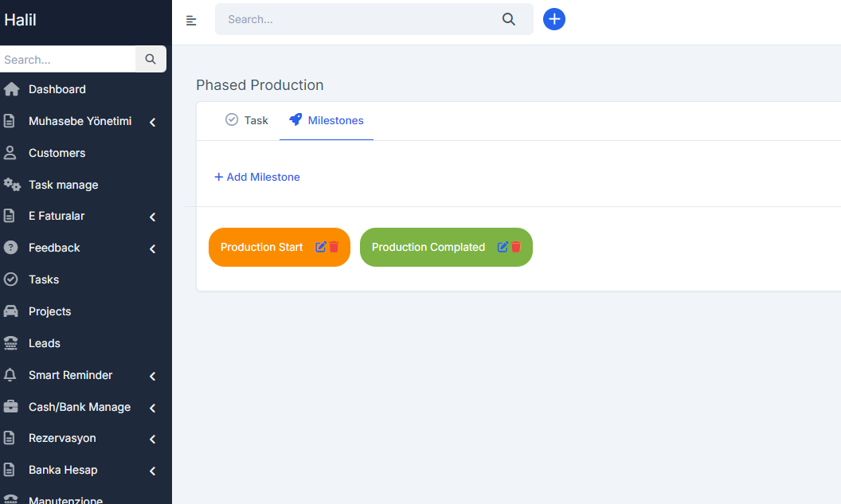Expand the Cash/Bank Manage section
841x504 pixels.
[x=152, y=408]
